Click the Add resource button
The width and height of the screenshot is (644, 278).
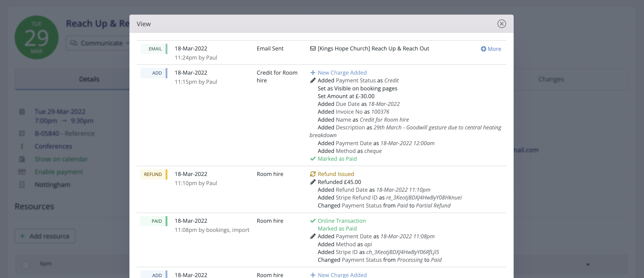(x=45, y=236)
